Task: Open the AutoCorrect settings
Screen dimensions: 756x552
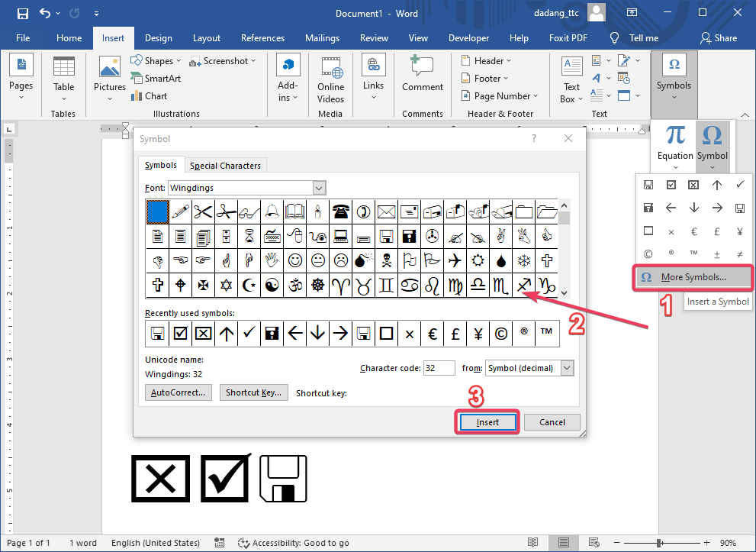Action: coord(178,392)
